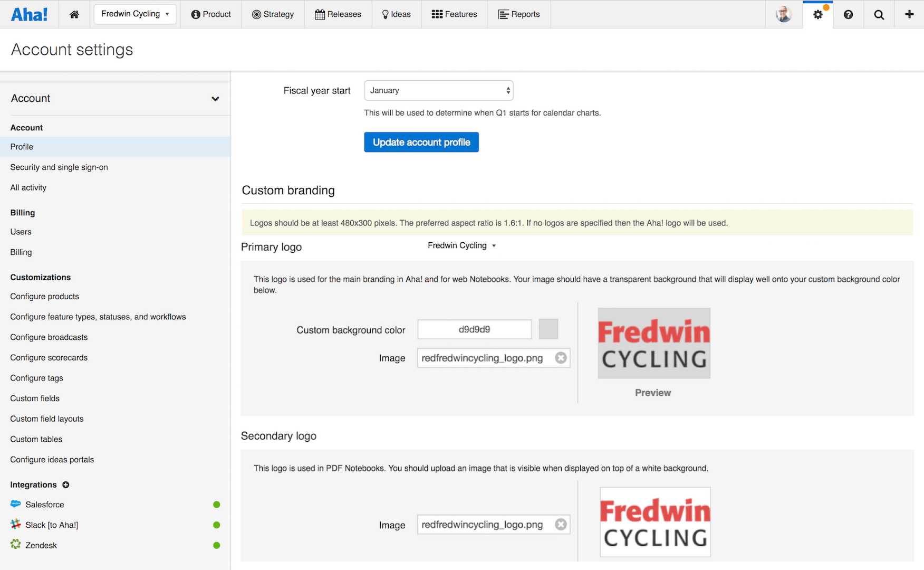Click the home icon in top navigation
This screenshot has height=570, width=924.
tap(74, 14)
